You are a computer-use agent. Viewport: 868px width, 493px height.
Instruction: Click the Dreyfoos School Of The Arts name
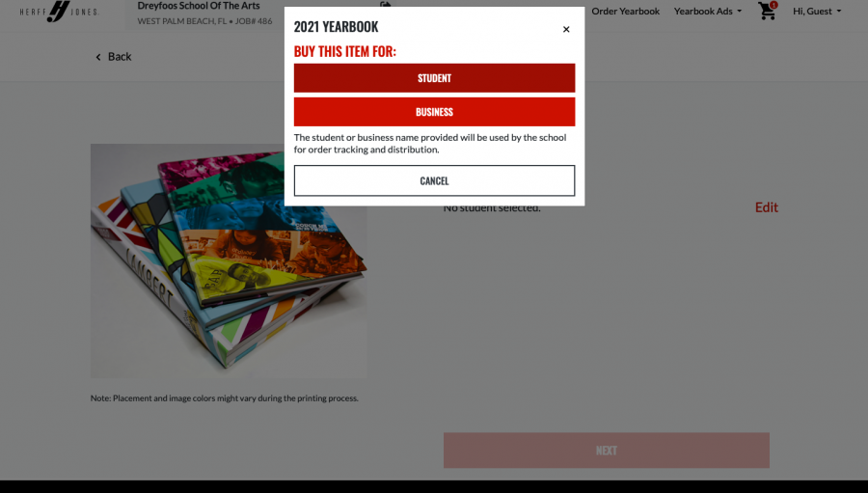pos(198,6)
